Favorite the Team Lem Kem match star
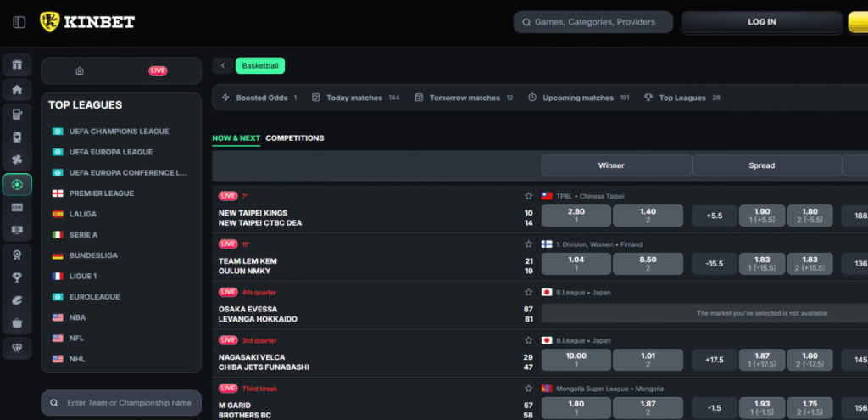The image size is (868, 420). coord(528,244)
